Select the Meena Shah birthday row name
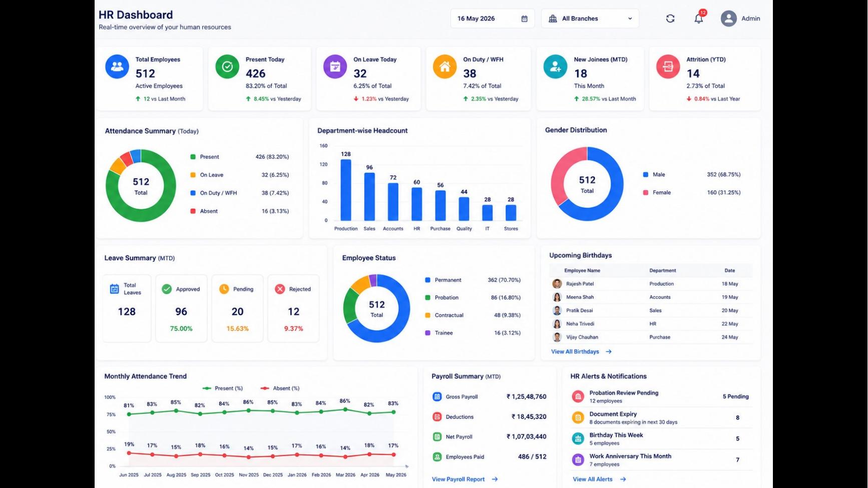This screenshot has width=868, height=488. click(580, 297)
